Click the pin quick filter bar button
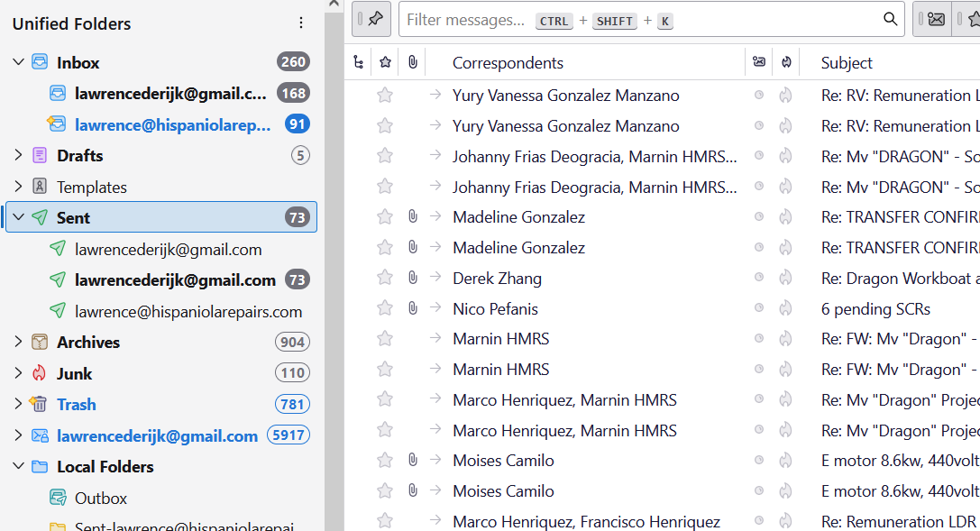 tap(371, 19)
